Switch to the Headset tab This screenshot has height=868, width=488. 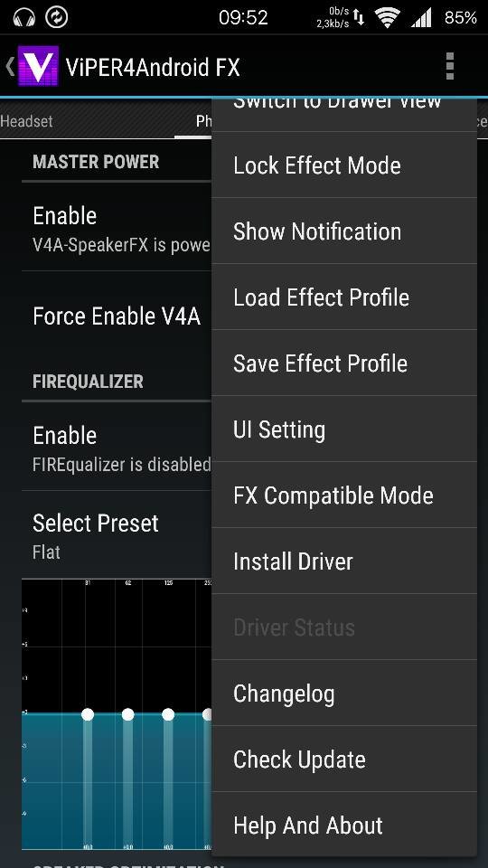click(x=26, y=120)
